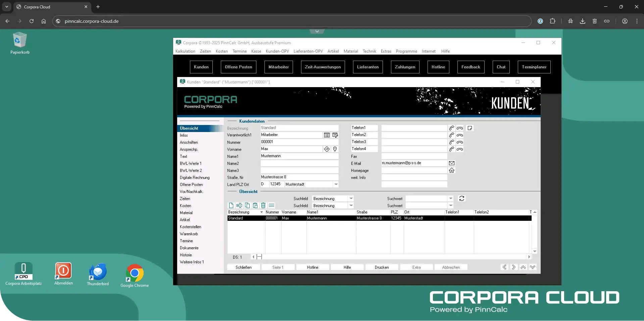The height and width of the screenshot is (321, 644).
Task: Go to previous record with left chevron
Action: tap(504, 267)
